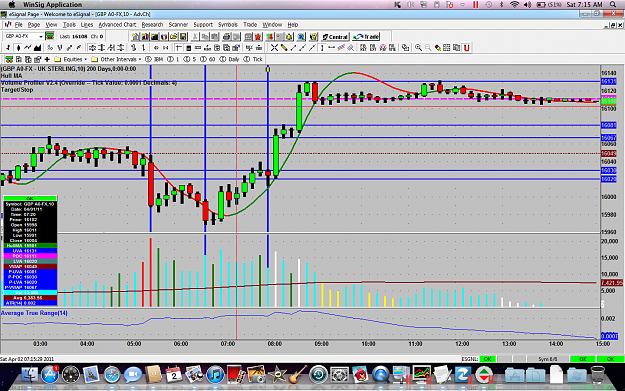Click the red star icon in toolbar
This screenshot has width=625, height=391.
[x=258, y=37]
